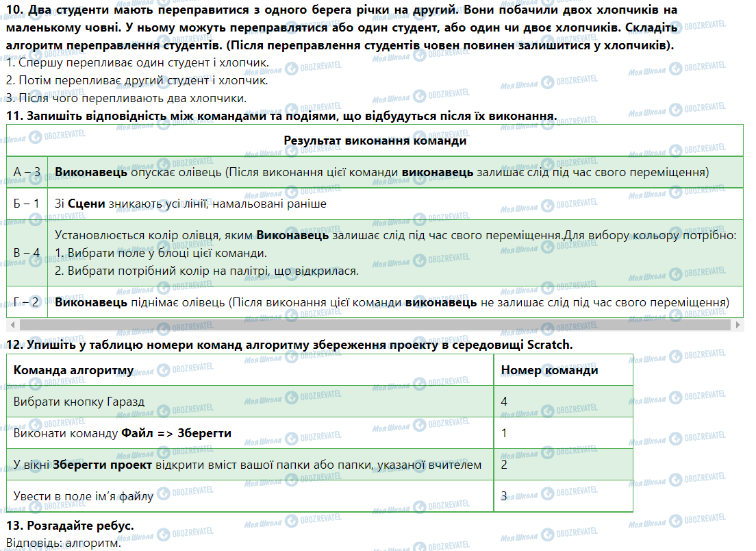Click the 'Файл => Зберегти' command text

[x=176, y=433]
